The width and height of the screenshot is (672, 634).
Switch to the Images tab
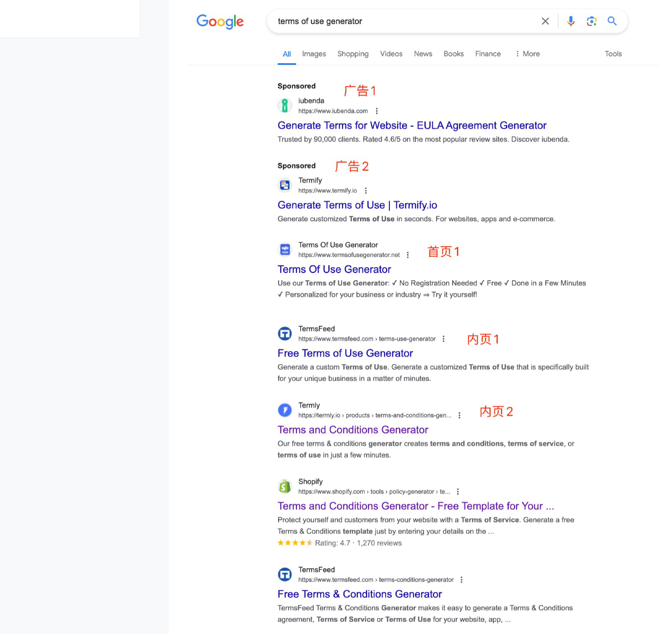pyautogui.click(x=313, y=54)
